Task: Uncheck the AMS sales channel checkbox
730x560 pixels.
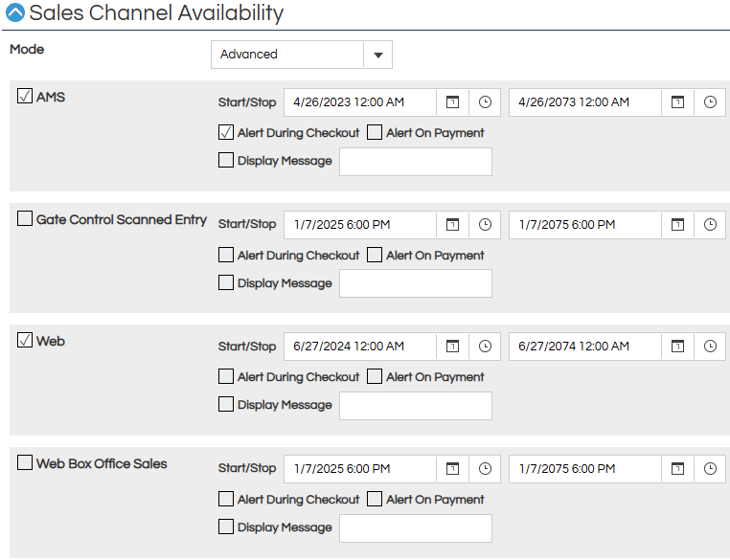Action: click(x=25, y=97)
